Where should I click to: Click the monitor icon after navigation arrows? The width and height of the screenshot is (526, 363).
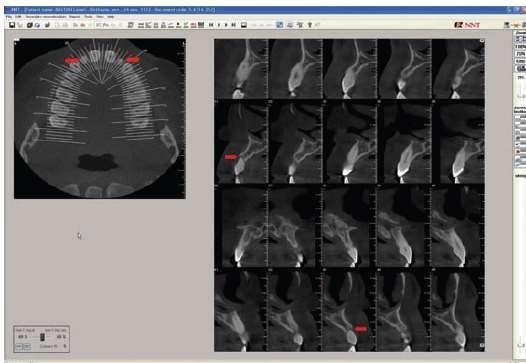pos(244,25)
